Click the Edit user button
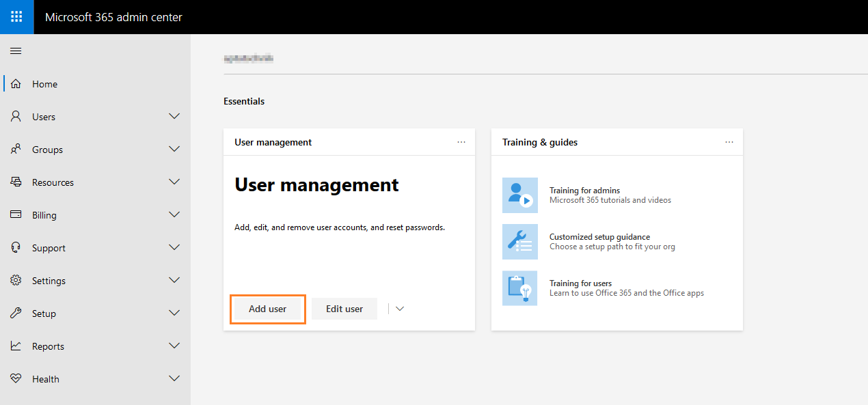Screen dimensions: 868x405 tap(344, 309)
